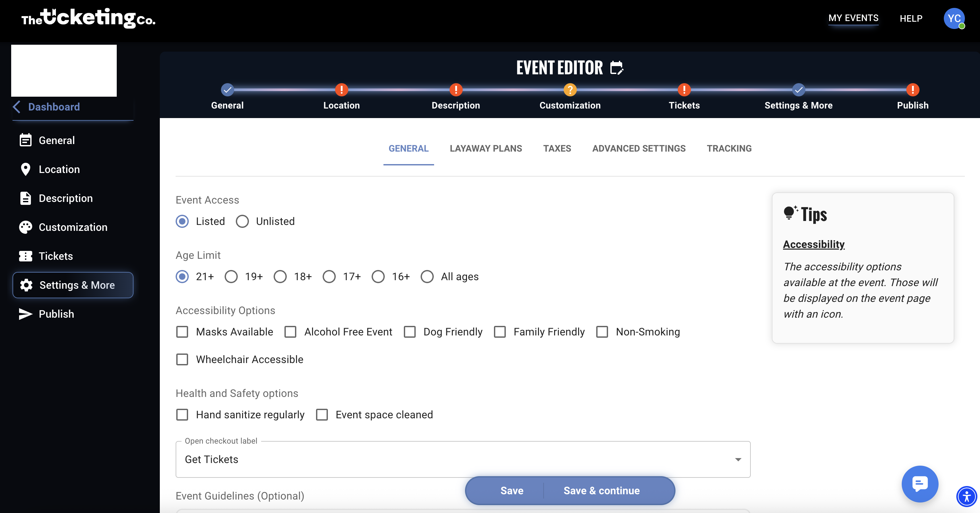Click the Accessibility tips link

click(813, 244)
